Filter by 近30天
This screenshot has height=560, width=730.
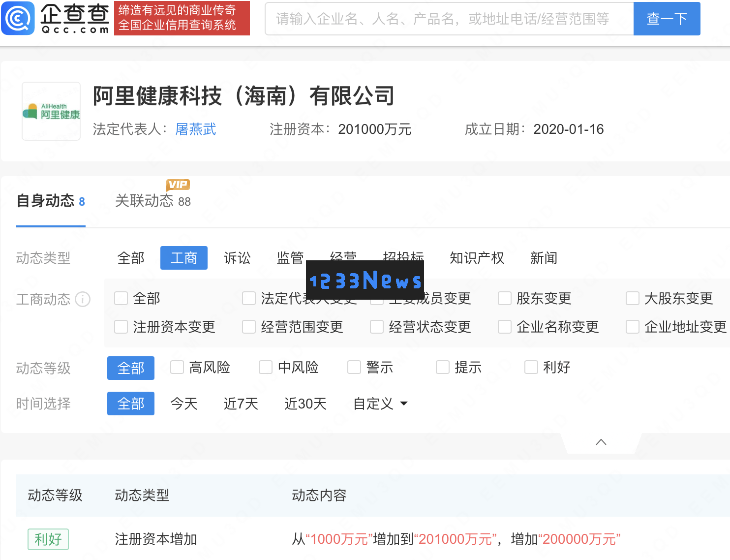pyautogui.click(x=305, y=404)
